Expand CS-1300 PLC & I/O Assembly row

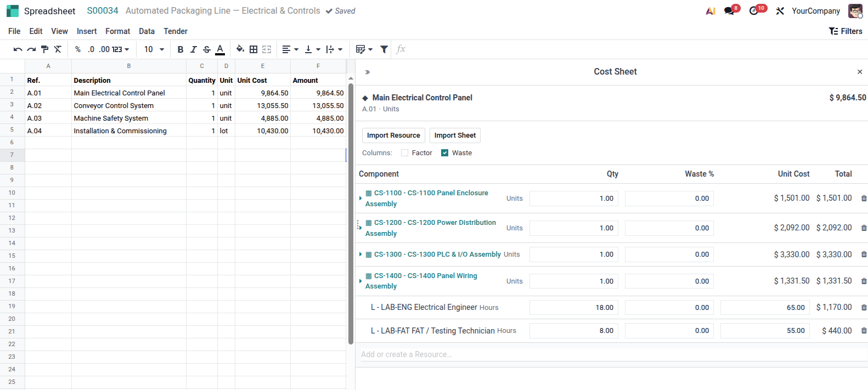360,255
